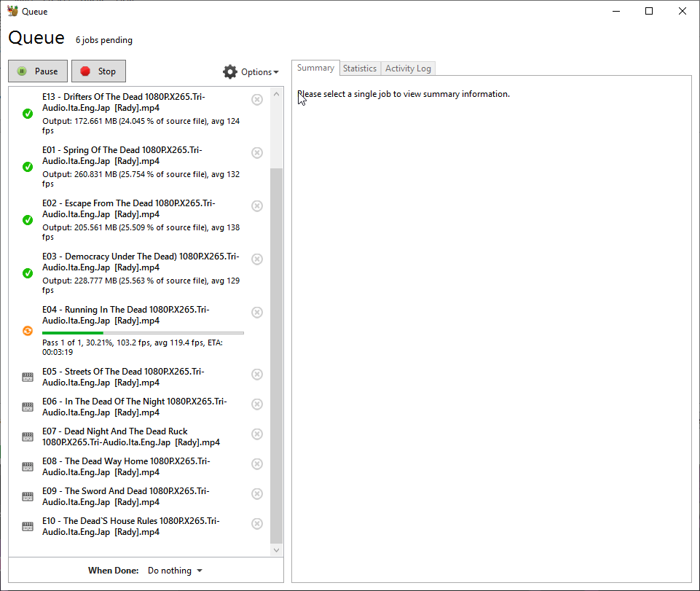Open the Activity Log tab

point(408,69)
